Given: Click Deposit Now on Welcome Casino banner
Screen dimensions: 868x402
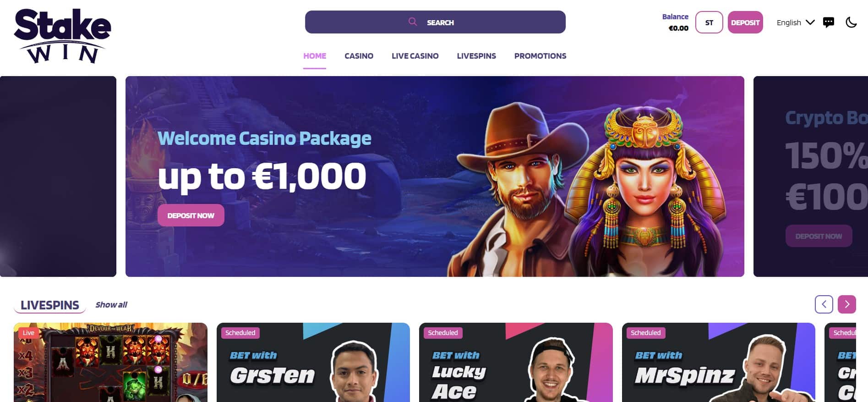Looking at the screenshot, I should pyautogui.click(x=191, y=215).
